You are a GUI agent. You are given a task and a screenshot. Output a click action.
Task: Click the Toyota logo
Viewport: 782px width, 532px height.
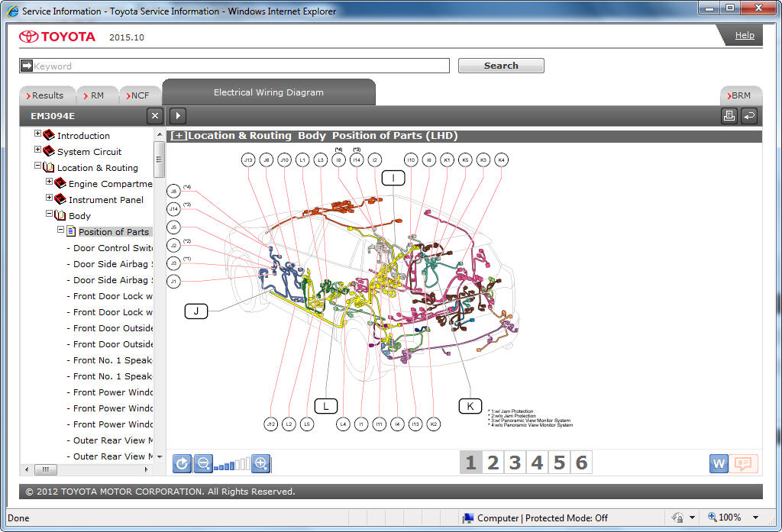coord(57,37)
